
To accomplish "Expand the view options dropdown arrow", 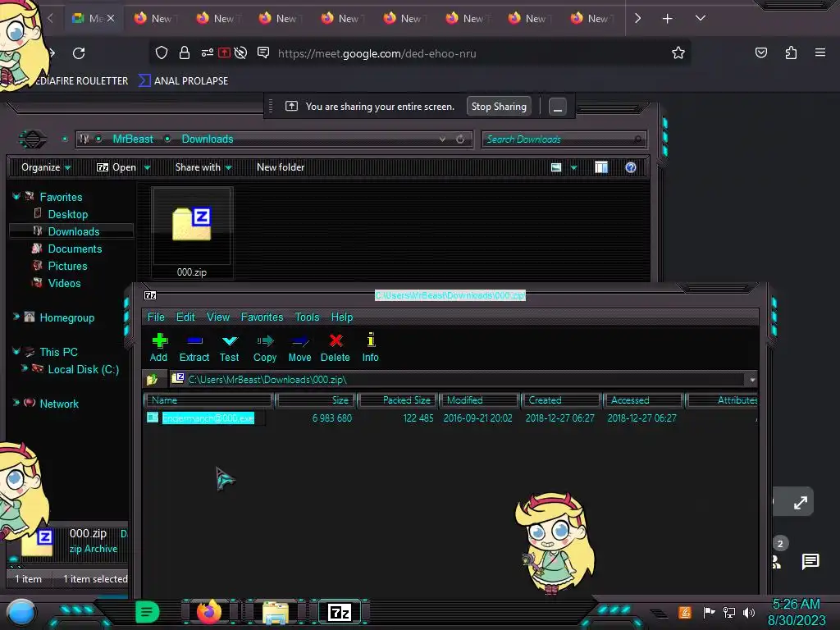I will (x=573, y=167).
